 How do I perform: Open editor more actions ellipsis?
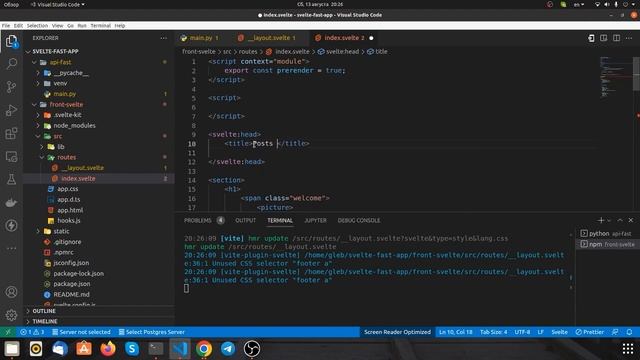(x=629, y=38)
